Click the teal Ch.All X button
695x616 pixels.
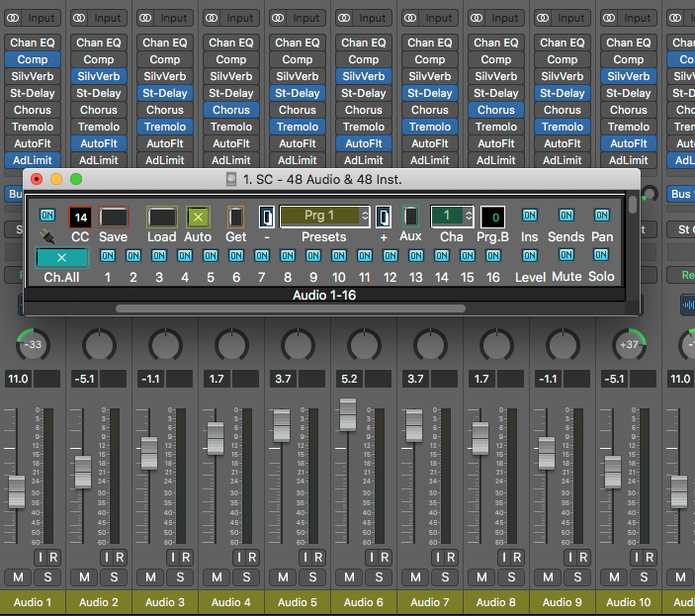coord(62,257)
